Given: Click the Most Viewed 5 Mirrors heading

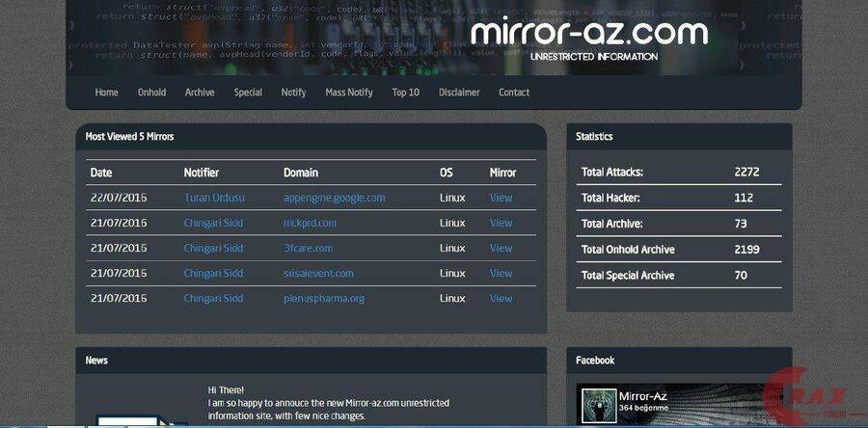Looking at the screenshot, I should tap(129, 137).
